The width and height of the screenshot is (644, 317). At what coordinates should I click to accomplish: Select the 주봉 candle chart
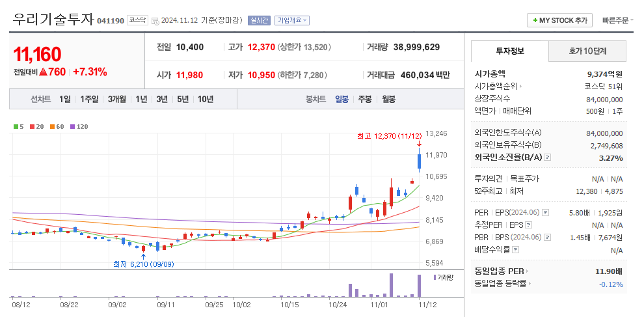coord(365,99)
